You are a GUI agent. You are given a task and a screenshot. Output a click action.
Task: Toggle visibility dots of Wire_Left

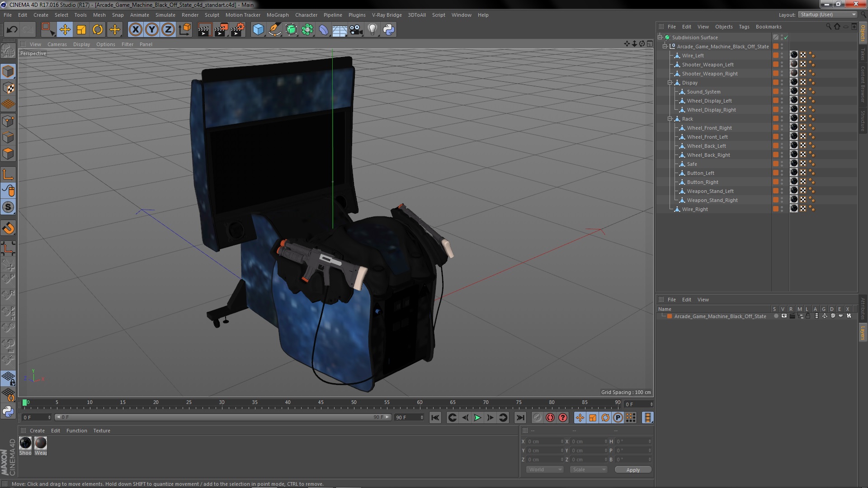782,56
